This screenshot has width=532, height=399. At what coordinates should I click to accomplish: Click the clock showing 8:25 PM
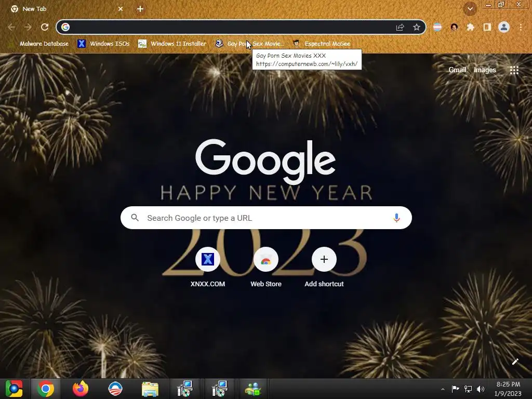pyautogui.click(x=508, y=389)
